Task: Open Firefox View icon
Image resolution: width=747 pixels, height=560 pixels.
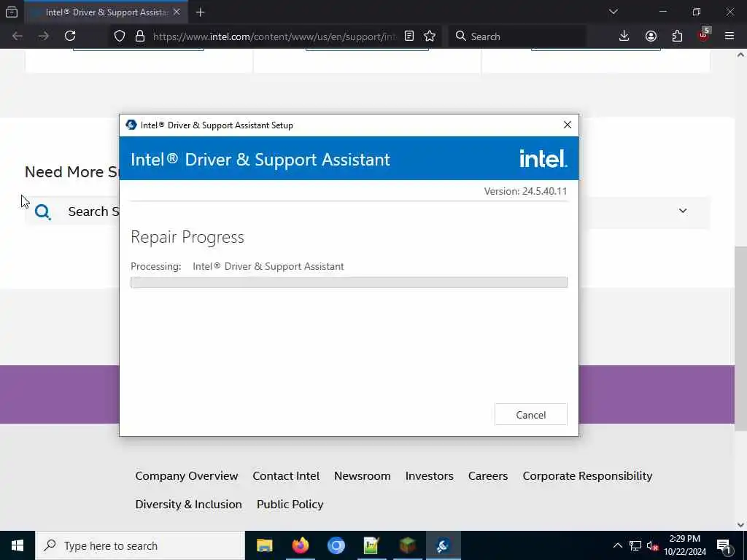Action: click(x=12, y=12)
